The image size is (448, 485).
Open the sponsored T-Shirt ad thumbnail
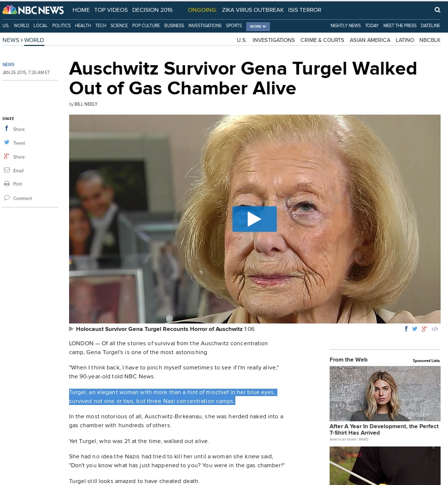pyautogui.click(x=385, y=393)
